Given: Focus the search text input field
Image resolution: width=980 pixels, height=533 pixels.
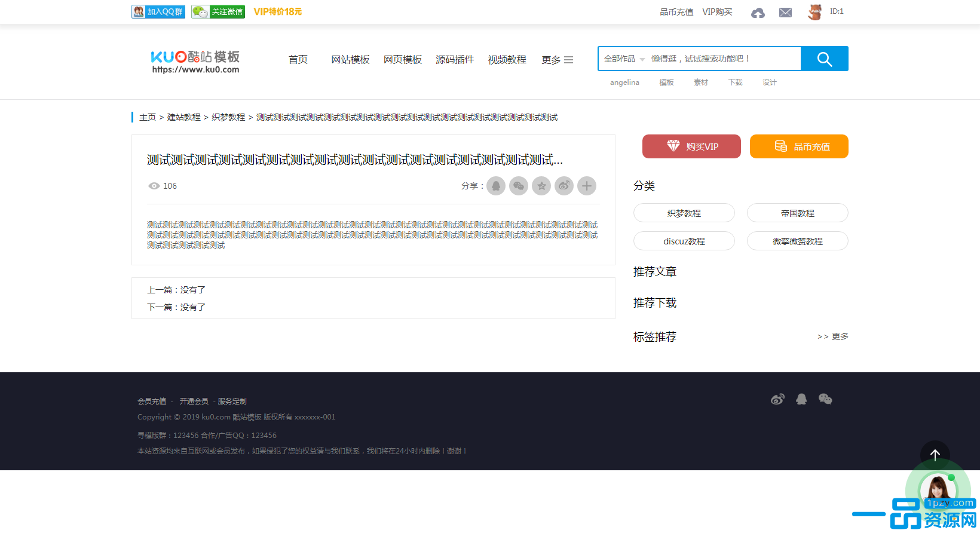Looking at the screenshot, I should tap(723, 59).
